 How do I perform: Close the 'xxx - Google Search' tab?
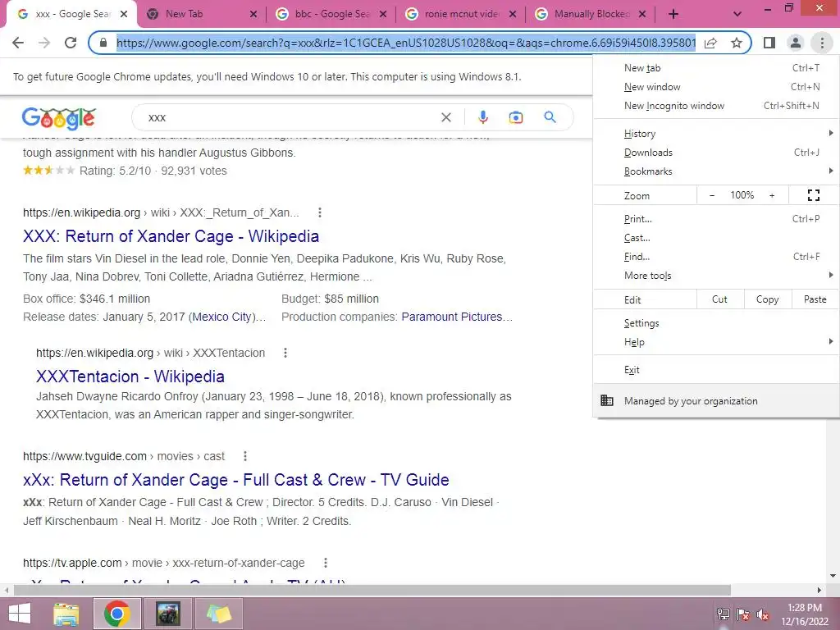coord(124,15)
